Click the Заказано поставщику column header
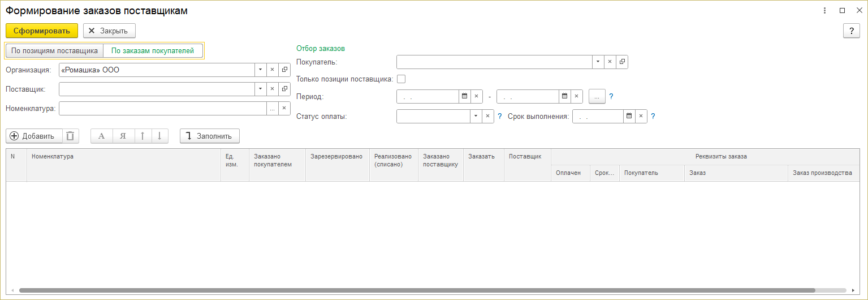 pyautogui.click(x=441, y=165)
